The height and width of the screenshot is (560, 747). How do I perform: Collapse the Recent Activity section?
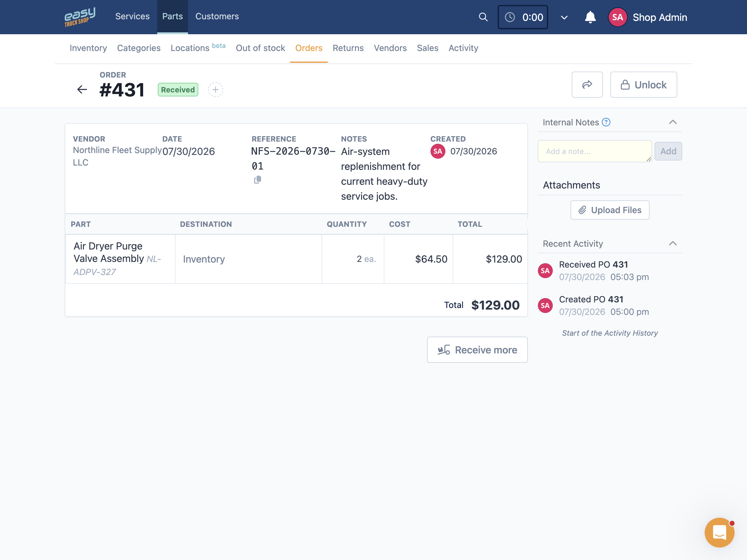point(673,243)
